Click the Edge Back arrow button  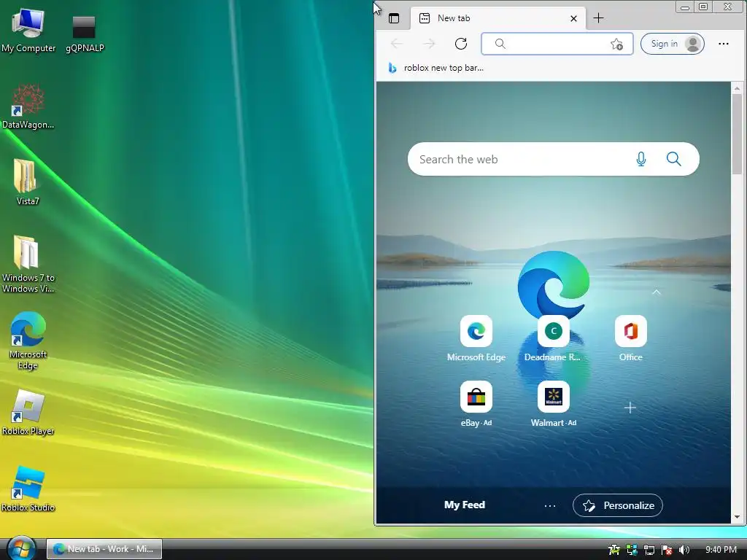point(396,44)
